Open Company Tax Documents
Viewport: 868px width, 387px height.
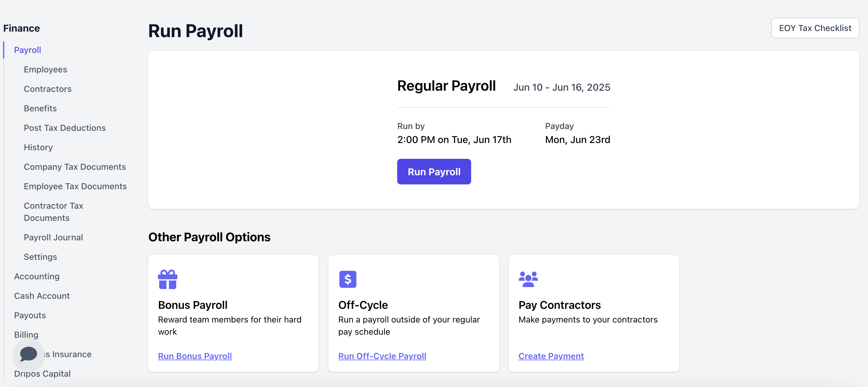click(75, 167)
